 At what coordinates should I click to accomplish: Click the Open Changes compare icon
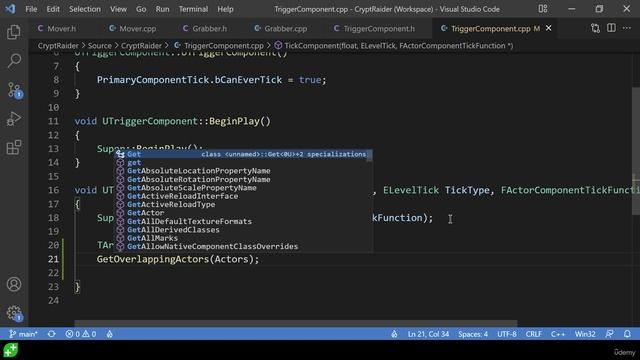point(596,28)
